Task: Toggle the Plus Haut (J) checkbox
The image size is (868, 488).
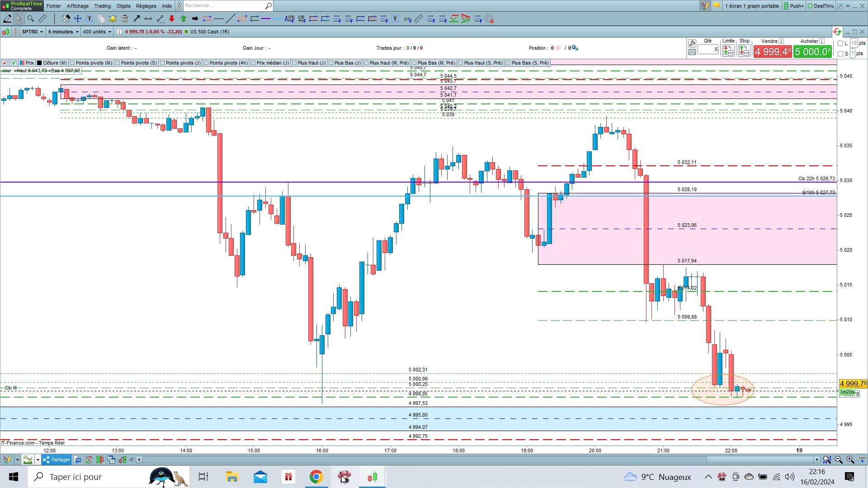Action: pos(294,63)
